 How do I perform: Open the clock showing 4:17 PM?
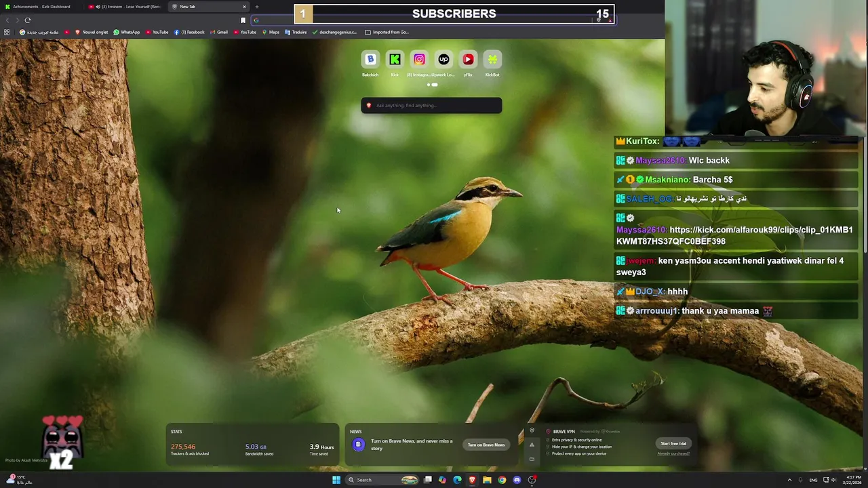point(853,480)
